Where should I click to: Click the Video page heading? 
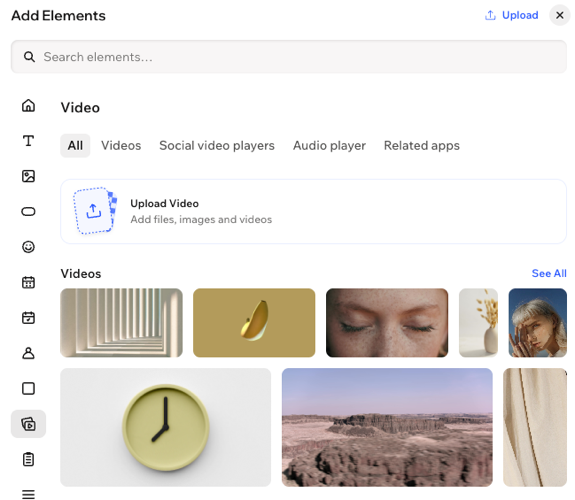point(80,108)
